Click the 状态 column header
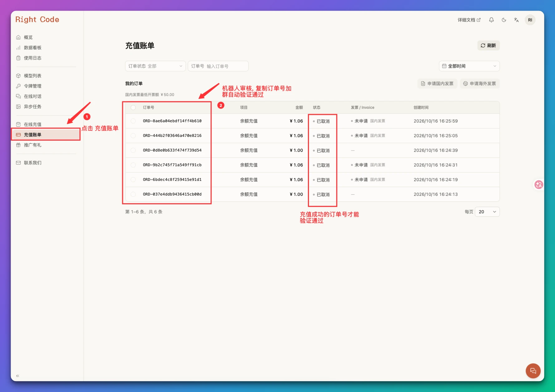Screen dimensions: 555x392 point(317,108)
